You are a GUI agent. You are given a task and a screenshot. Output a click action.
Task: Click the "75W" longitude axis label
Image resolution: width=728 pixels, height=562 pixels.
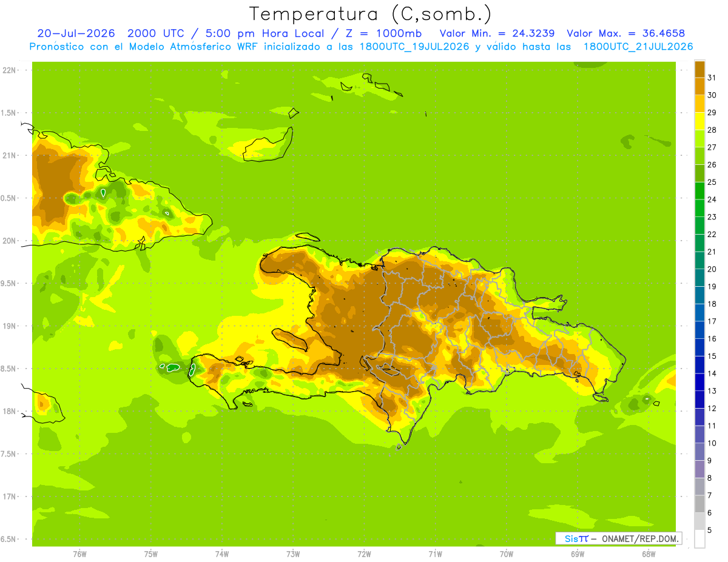tap(150, 554)
